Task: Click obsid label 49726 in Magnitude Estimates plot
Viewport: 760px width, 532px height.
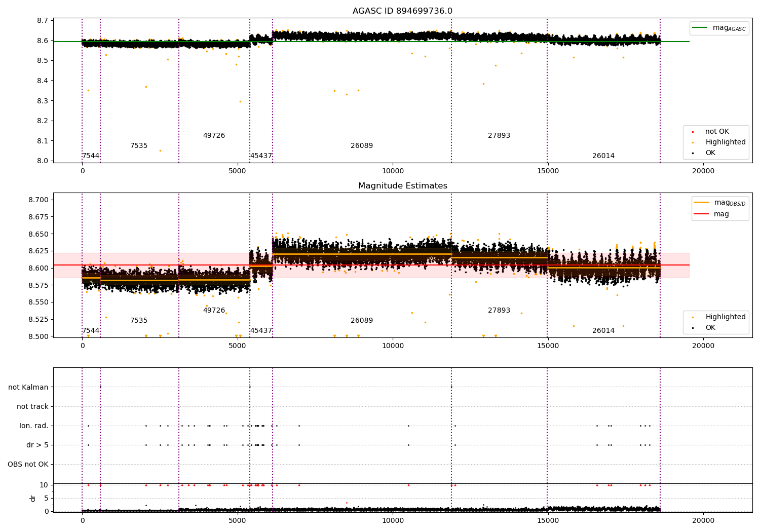Action: point(214,311)
